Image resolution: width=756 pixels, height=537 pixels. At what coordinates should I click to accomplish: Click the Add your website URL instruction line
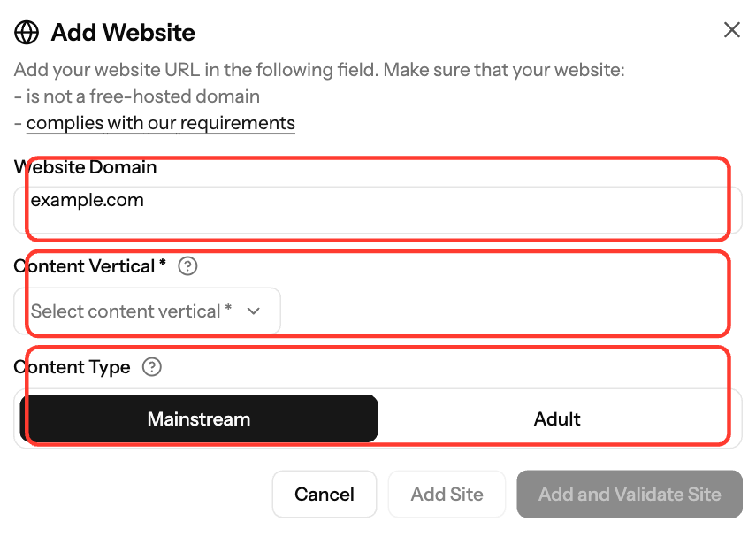coord(319,70)
